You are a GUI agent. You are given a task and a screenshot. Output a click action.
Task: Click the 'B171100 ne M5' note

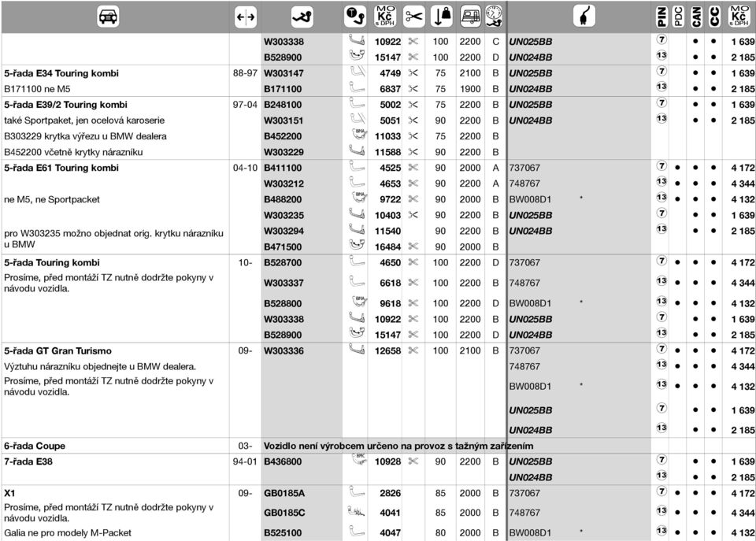pos(37,89)
